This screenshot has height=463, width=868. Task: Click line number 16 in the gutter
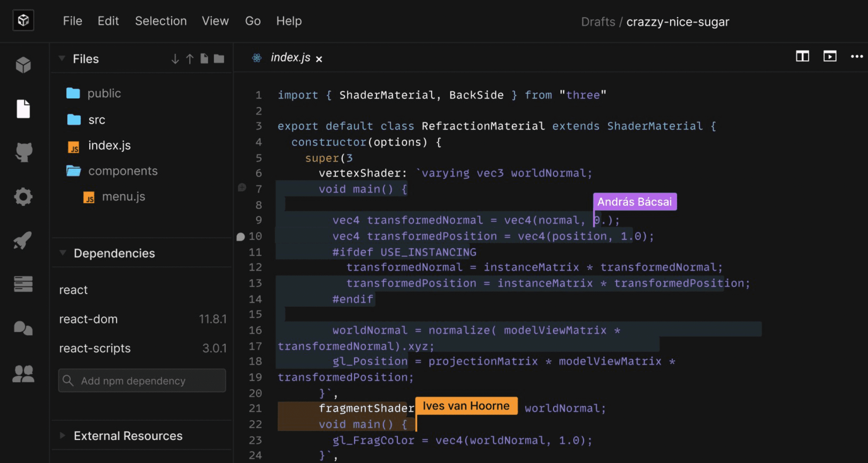click(255, 330)
